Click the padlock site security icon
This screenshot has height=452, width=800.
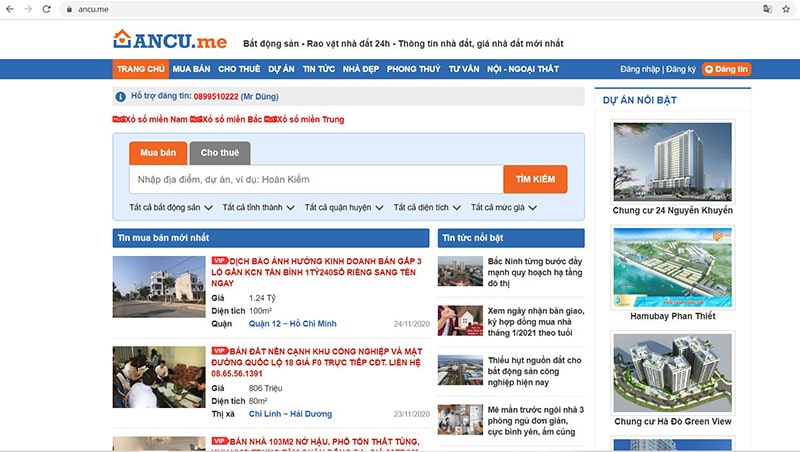pos(69,9)
